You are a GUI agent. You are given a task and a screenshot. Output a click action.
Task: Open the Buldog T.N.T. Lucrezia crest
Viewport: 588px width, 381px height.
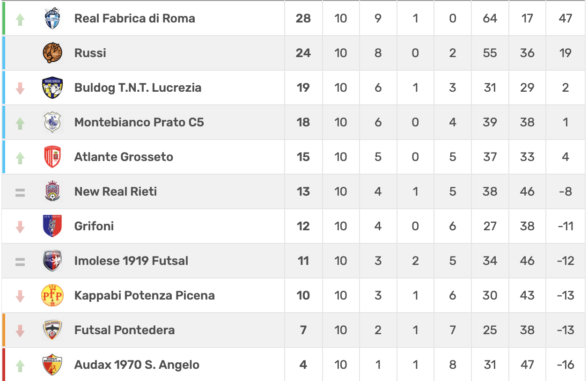click(x=52, y=88)
